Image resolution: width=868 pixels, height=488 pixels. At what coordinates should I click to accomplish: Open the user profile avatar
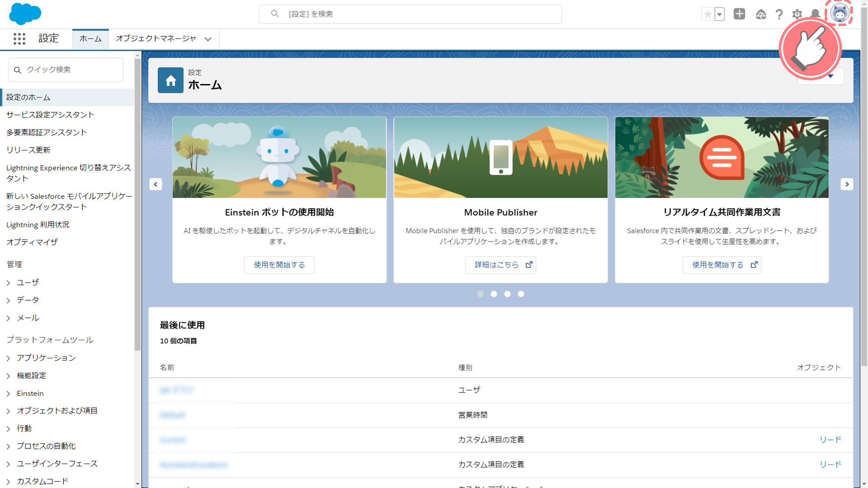point(839,13)
